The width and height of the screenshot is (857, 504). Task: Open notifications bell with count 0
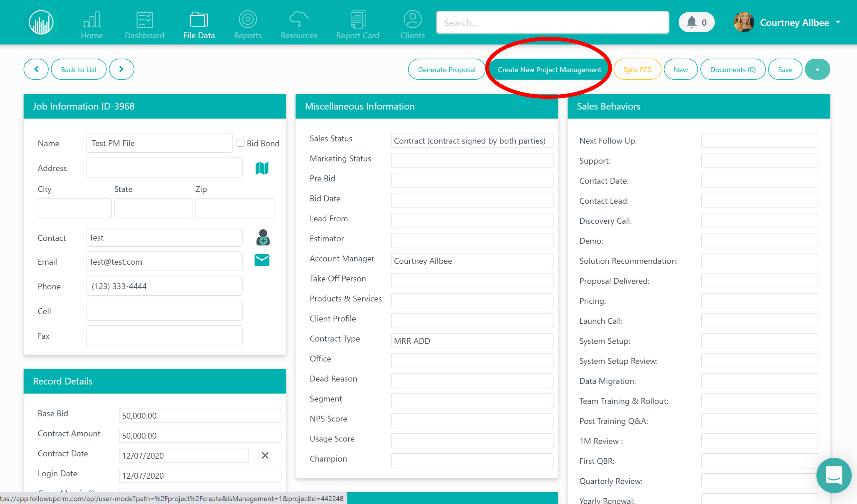tap(696, 22)
